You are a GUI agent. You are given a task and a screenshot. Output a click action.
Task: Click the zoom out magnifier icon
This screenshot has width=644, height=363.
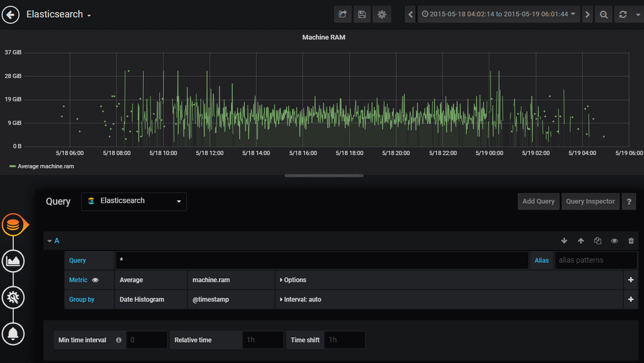[x=604, y=14]
